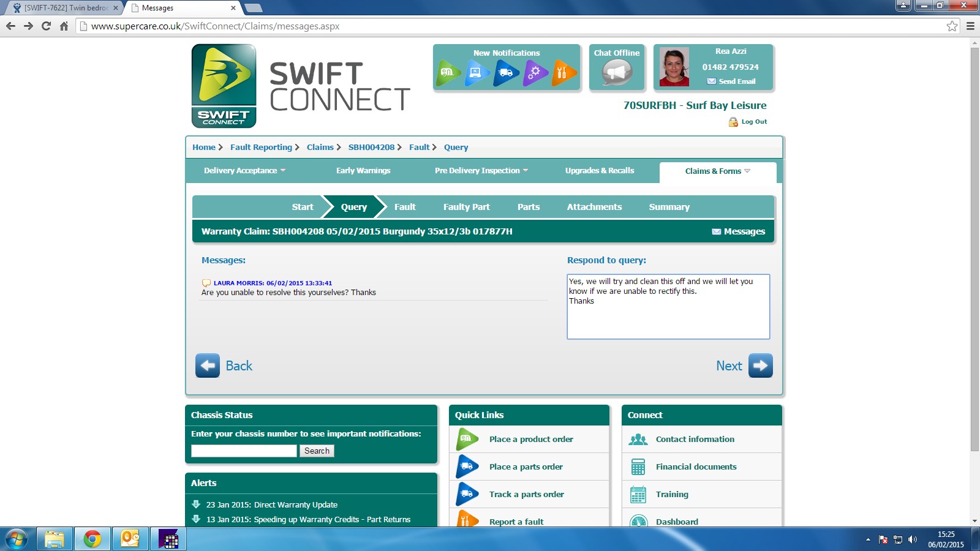Open the green caravan notification icon
The height and width of the screenshot is (551, 980).
tap(448, 73)
